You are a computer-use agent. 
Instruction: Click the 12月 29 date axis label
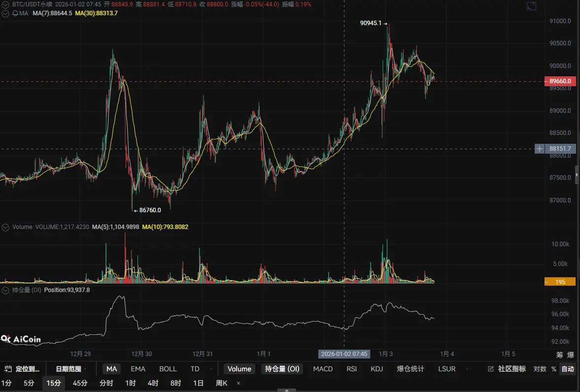(x=81, y=354)
